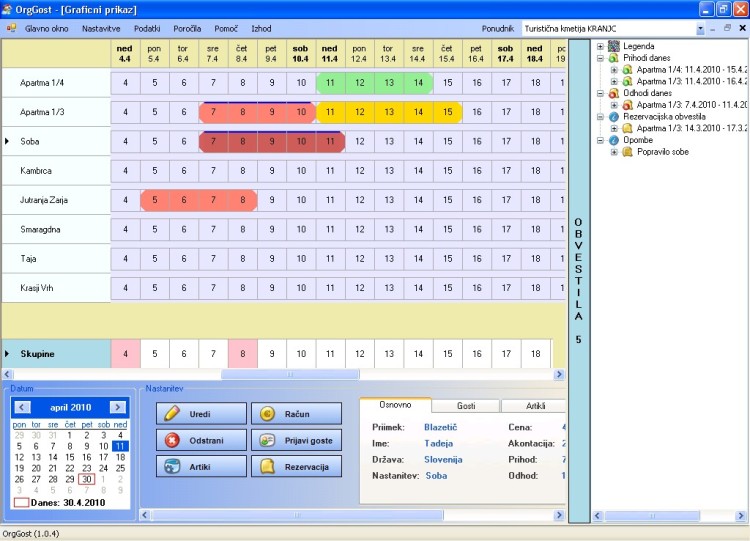
Task: Click the red Odstrani delete icon
Action: pyautogui.click(x=172, y=439)
